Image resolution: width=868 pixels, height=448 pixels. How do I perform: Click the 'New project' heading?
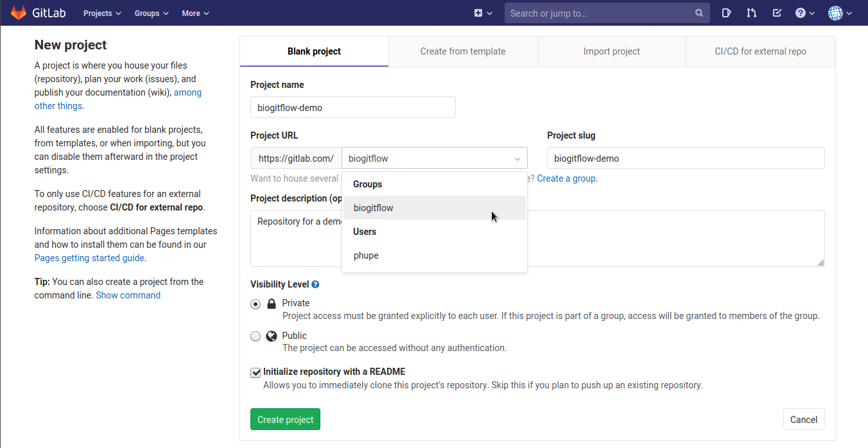point(71,45)
